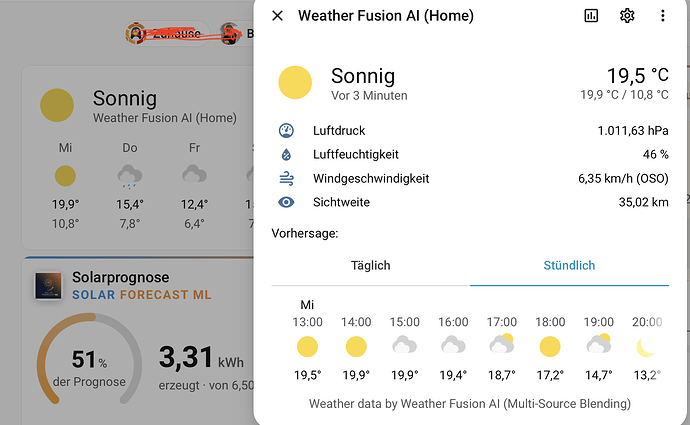The image size is (690, 425).
Task: Click the Luftfeuchtigkeit water drop icon
Action: coord(286,154)
